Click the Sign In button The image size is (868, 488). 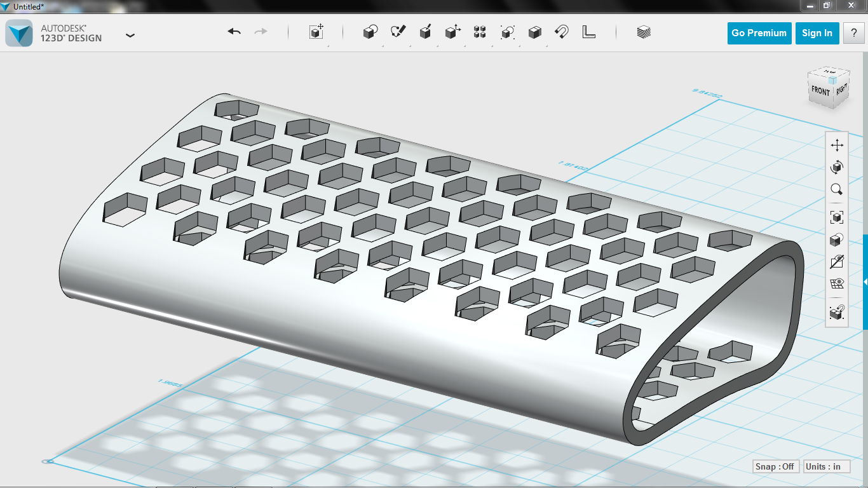tap(817, 33)
